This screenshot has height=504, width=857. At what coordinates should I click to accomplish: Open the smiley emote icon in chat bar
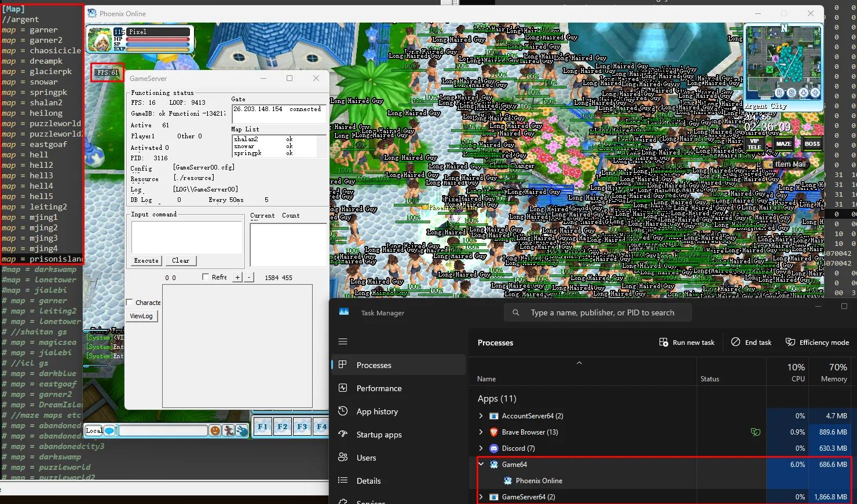click(215, 431)
